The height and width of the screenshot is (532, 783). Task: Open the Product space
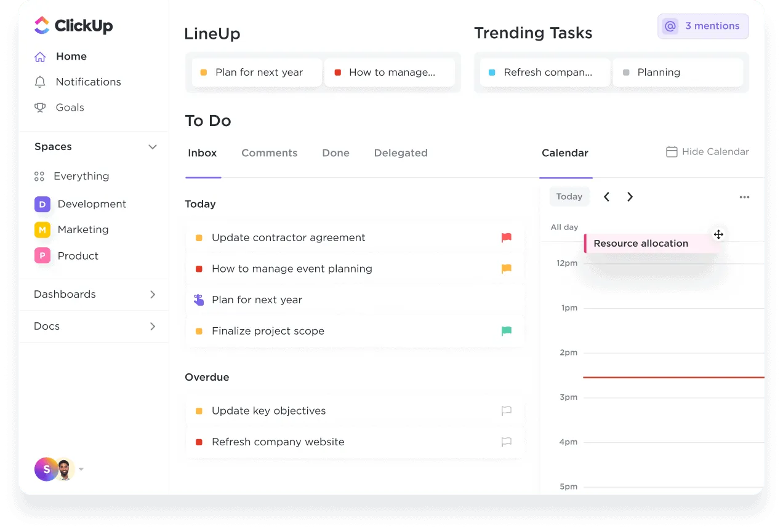coord(78,256)
